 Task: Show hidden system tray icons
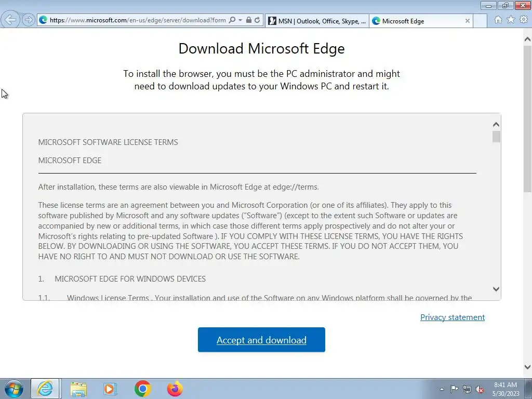pyautogui.click(x=442, y=389)
